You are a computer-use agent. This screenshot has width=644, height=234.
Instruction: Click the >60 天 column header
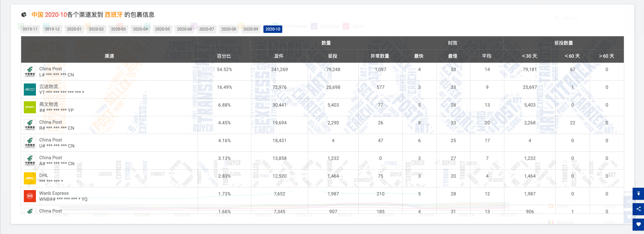pos(606,56)
